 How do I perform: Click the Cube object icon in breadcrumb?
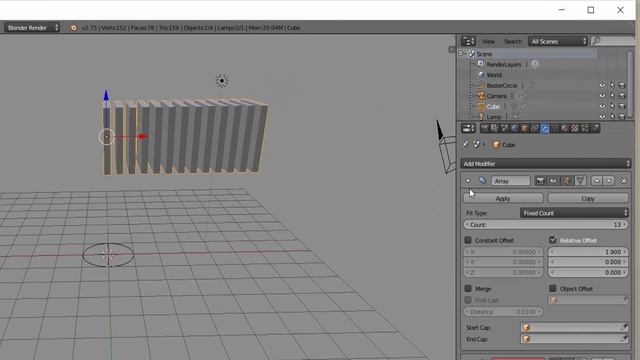[x=496, y=145]
